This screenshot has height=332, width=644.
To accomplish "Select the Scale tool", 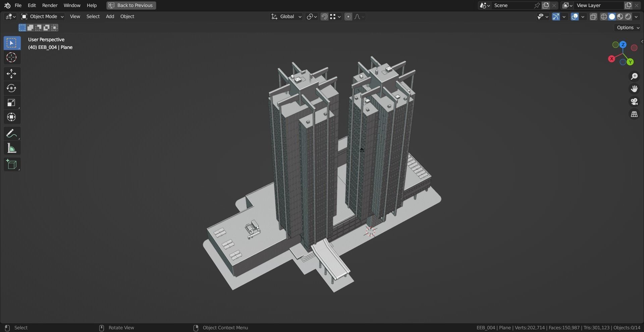I will pyautogui.click(x=12, y=103).
